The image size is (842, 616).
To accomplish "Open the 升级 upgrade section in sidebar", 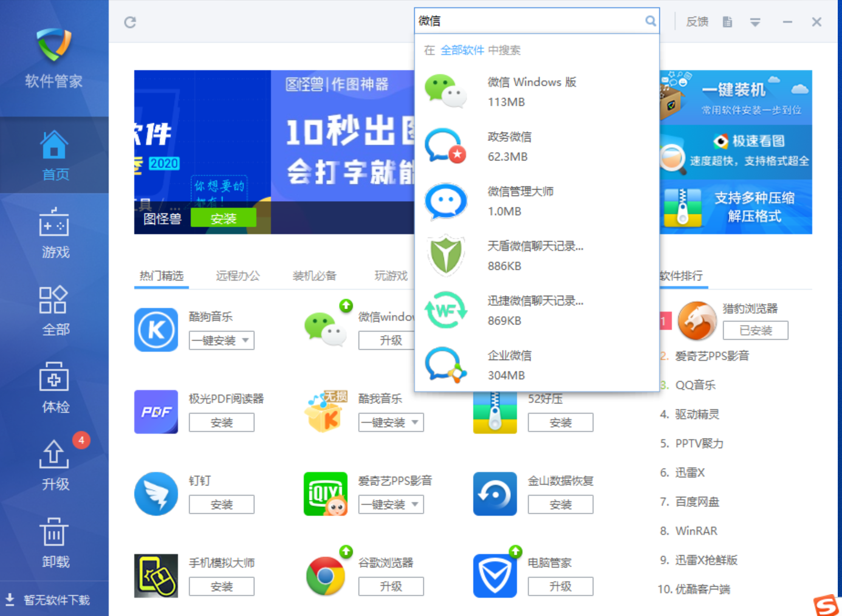I will pyautogui.click(x=55, y=465).
